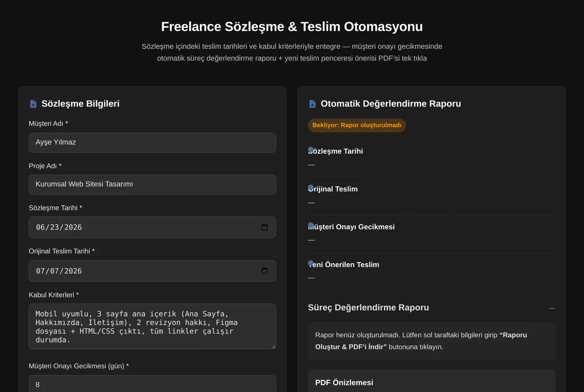This screenshot has height=392, width=584.
Task: Click the blue dot beside Yeni Önerilen Teslim row
Action: click(x=310, y=263)
